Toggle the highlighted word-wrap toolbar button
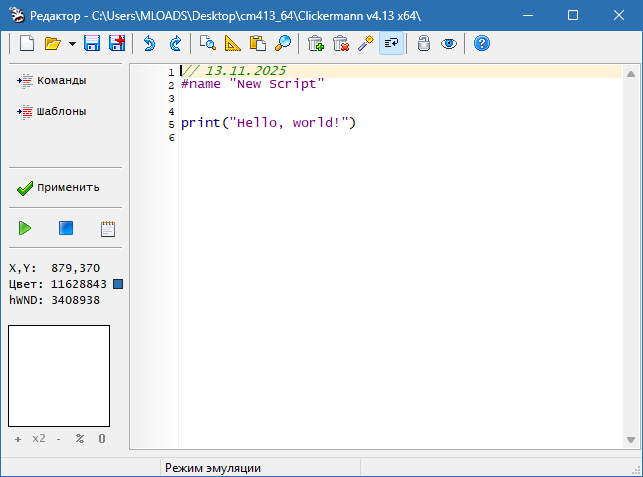 click(x=391, y=43)
